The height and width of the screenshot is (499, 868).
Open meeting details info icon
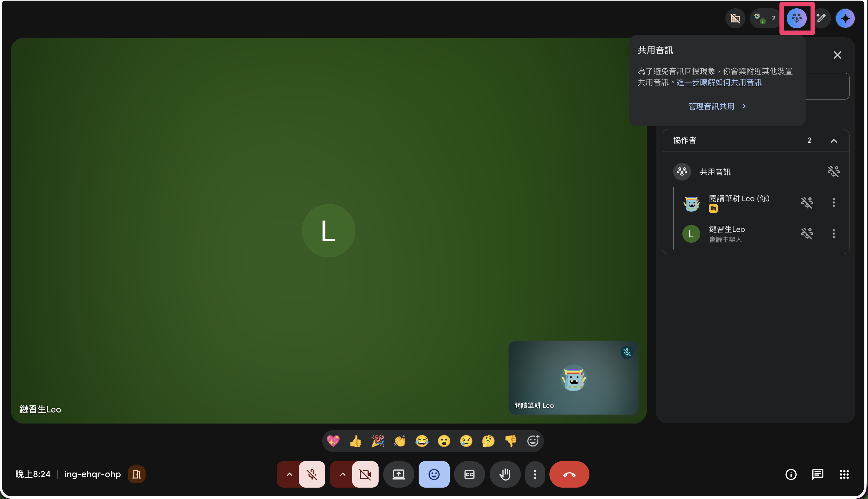[791, 474]
